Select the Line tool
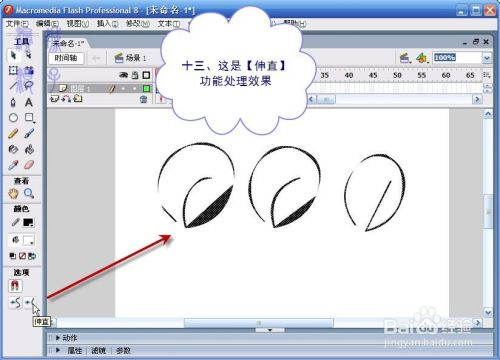The height and width of the screenshot is (360, 500). 13,86
